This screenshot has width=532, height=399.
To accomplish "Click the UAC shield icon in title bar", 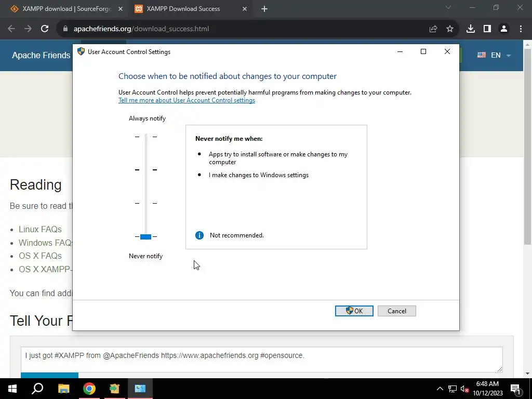I will (81, 51).
